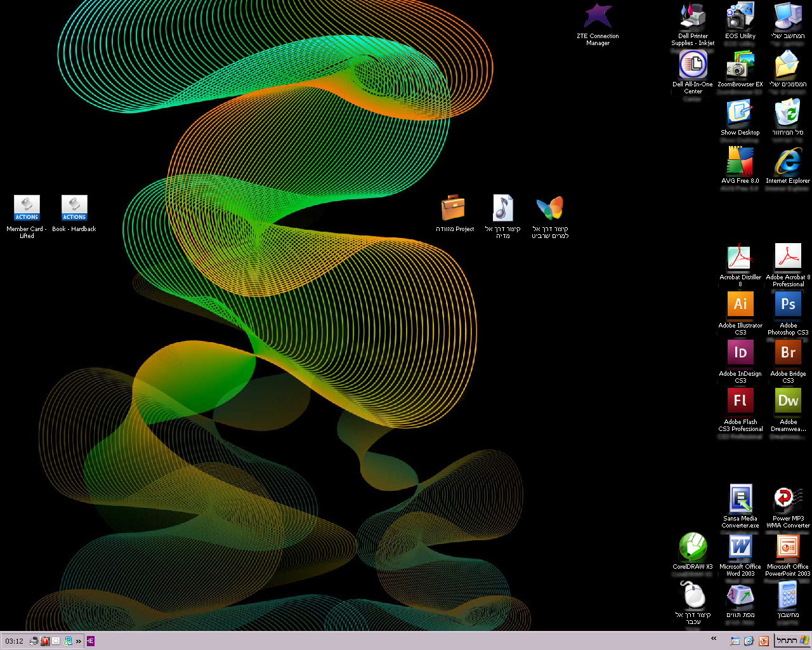This screenshot has height=650, width=812.
Task: Select Microsoft Office Word 2003 icon
Action: 740,547
